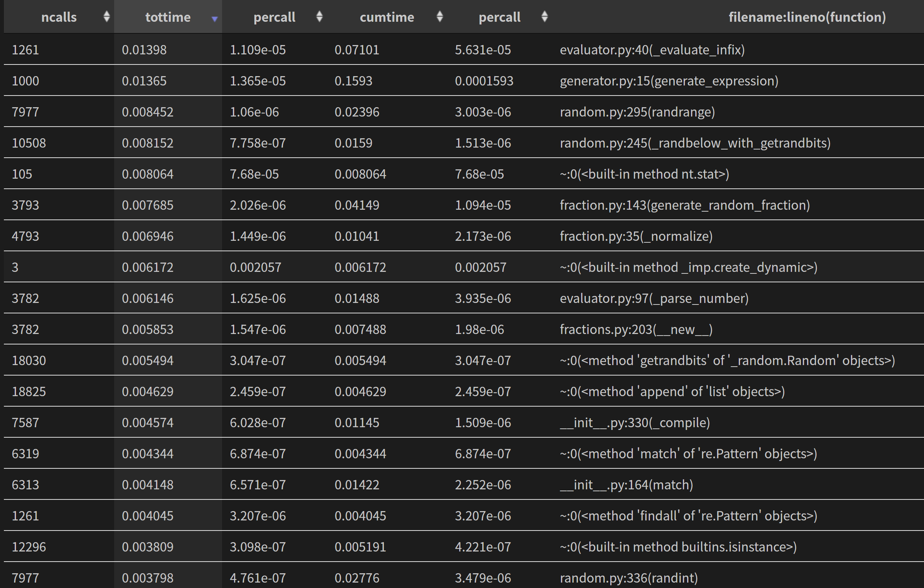Viewport: 924px width, 588px height.
Task: Select the _imp.create_dynamic row
Action: pos(688,267)
